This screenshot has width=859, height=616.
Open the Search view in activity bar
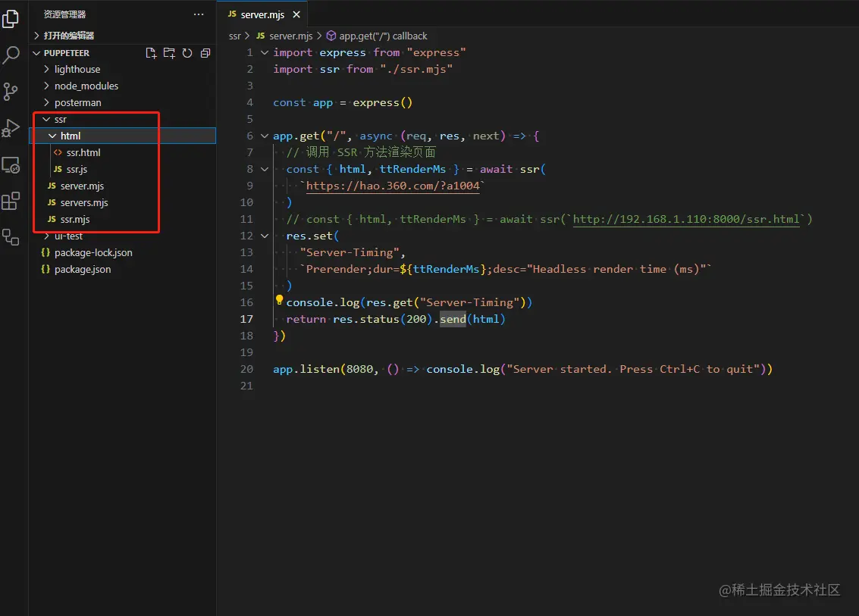(x=11, y=55)
